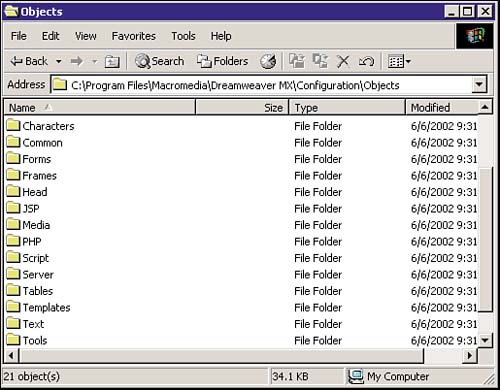Select the Tools folder icon

[x=13, y=340]
